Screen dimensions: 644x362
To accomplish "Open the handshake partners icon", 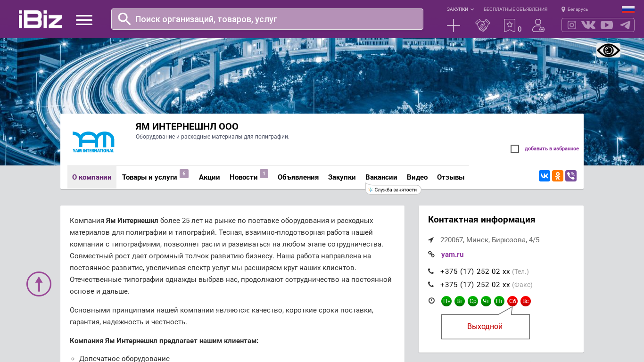I will [x=483, y=25].
